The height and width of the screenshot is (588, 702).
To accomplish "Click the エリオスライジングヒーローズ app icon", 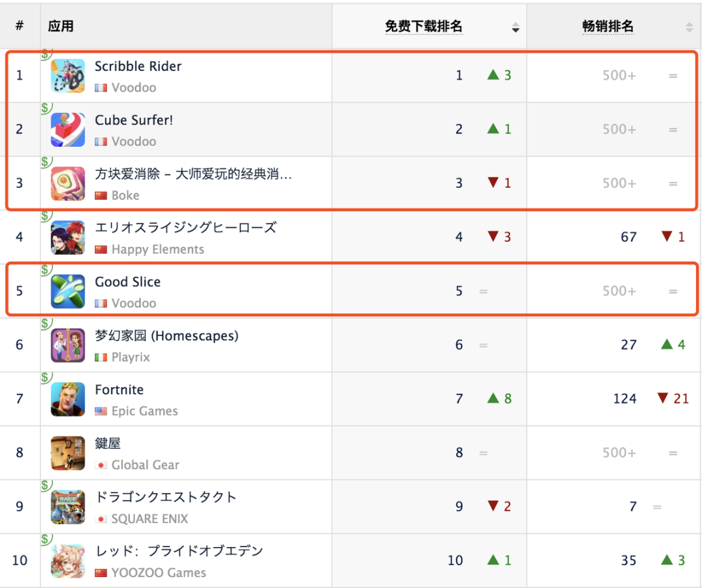I will click(68, 237).
